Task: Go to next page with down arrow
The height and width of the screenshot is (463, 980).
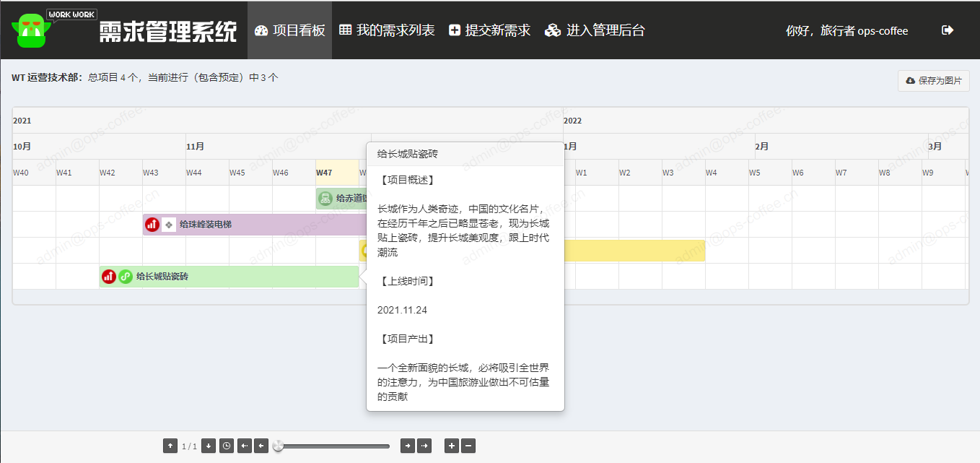Action: [209, 446]
